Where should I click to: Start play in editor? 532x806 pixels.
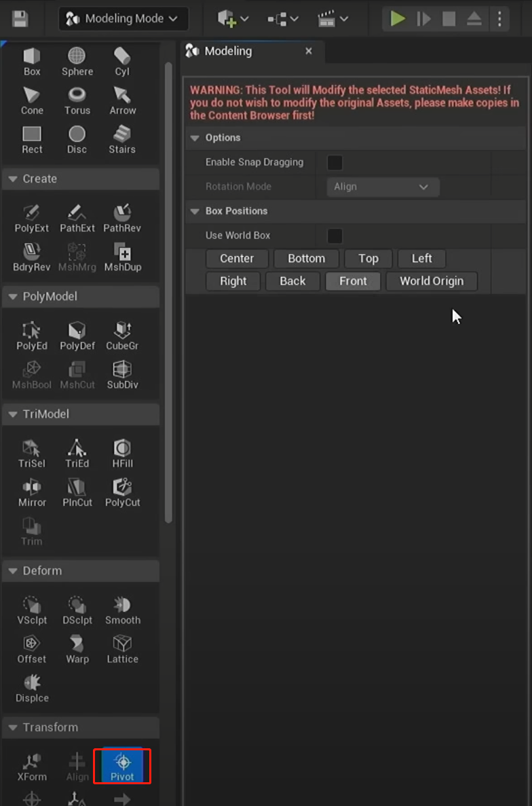pyautogui.click(x=398, y=19)
